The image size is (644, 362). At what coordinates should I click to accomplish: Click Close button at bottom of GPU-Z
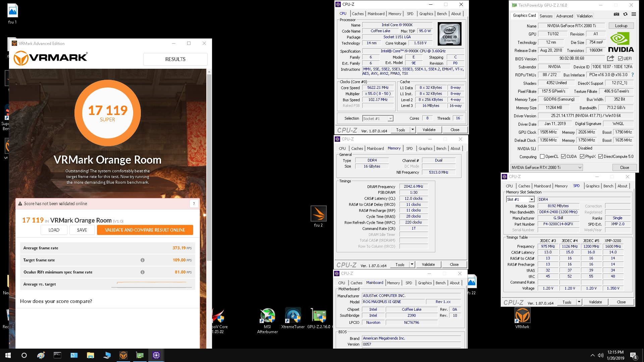pyautogui.click(x=625, y=168)
